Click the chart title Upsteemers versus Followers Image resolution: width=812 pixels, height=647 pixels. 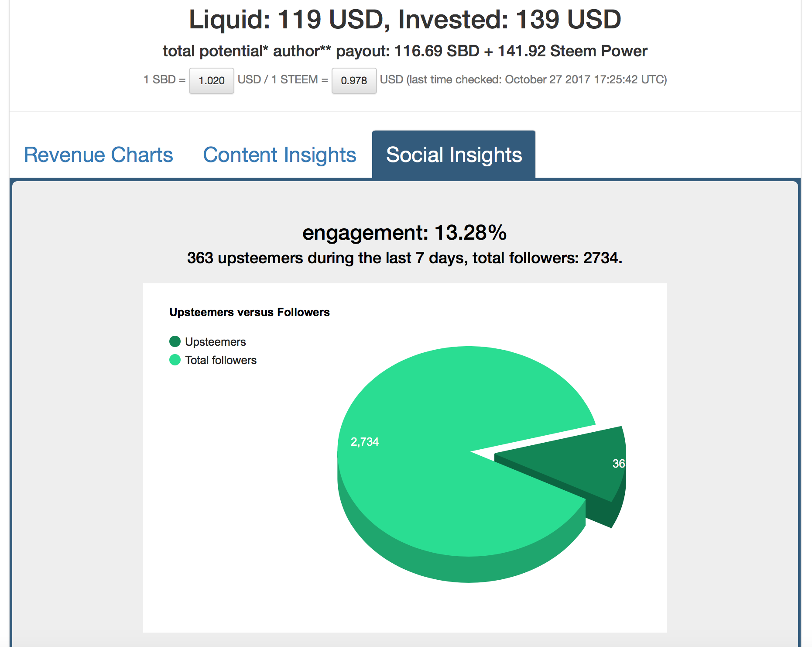250,312
